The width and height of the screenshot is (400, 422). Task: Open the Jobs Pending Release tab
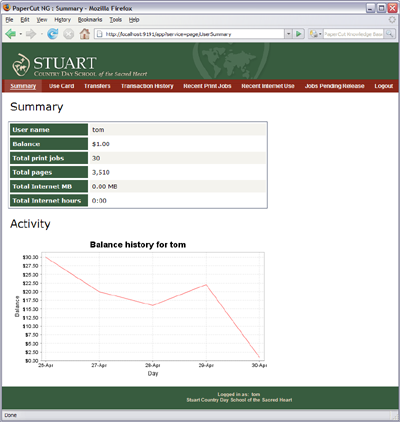334,86
